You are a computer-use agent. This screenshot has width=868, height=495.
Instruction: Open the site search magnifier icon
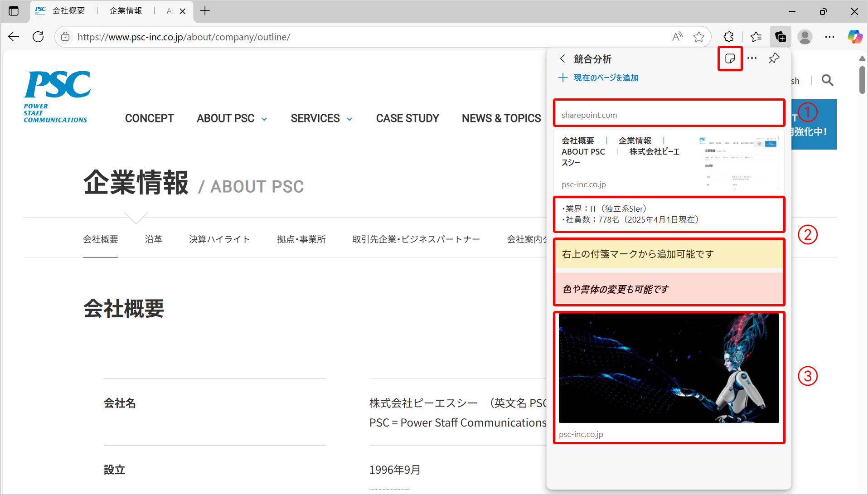coord(827,81)
